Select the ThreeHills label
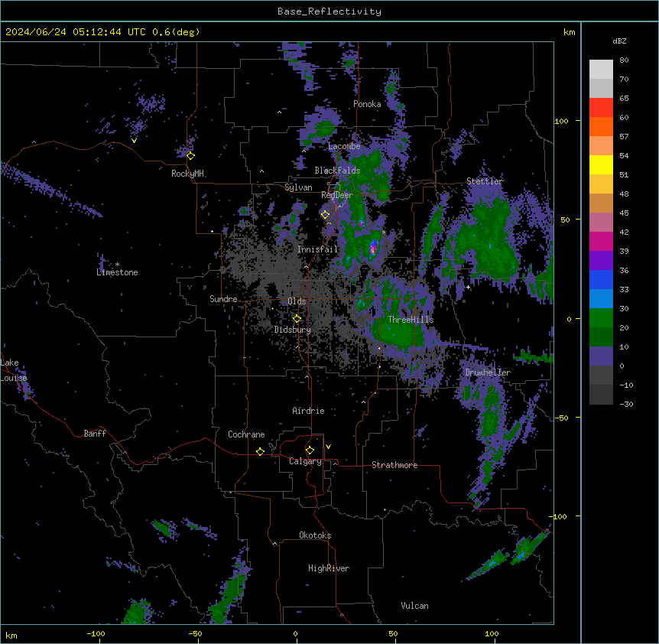The height and width of the screenshot is (644, 659). [411, 320]
